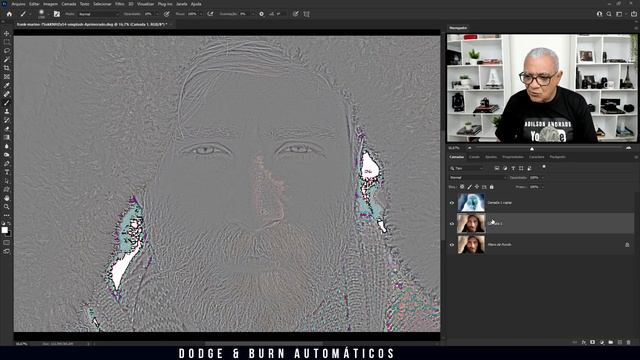Viewport: 640px width, 360px height.
Task: Toggle lock transparent pixels
Action: tap(462, 187)
